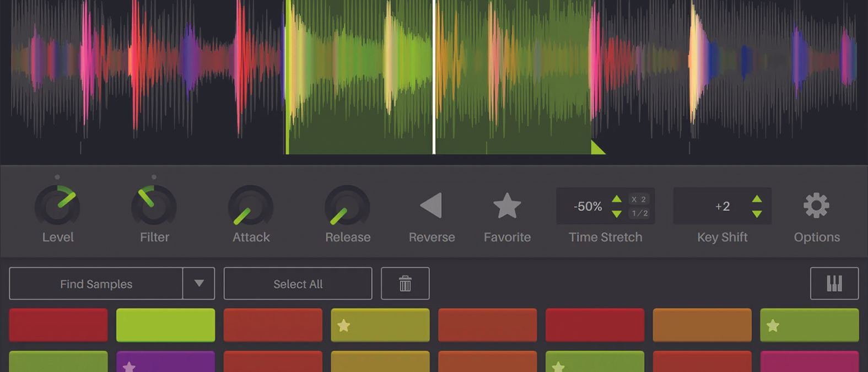Select the bright lime green sample pad
This screenshot has height=372, width=868.
pyautogui.click(x=165, y=325)
